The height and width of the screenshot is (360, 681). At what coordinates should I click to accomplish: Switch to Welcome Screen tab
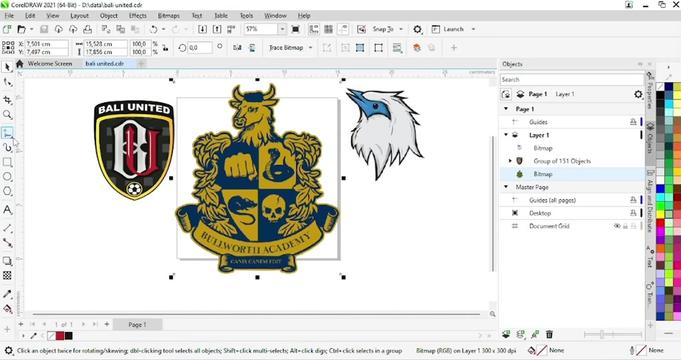pyautogui.click(x=50, y=64)
